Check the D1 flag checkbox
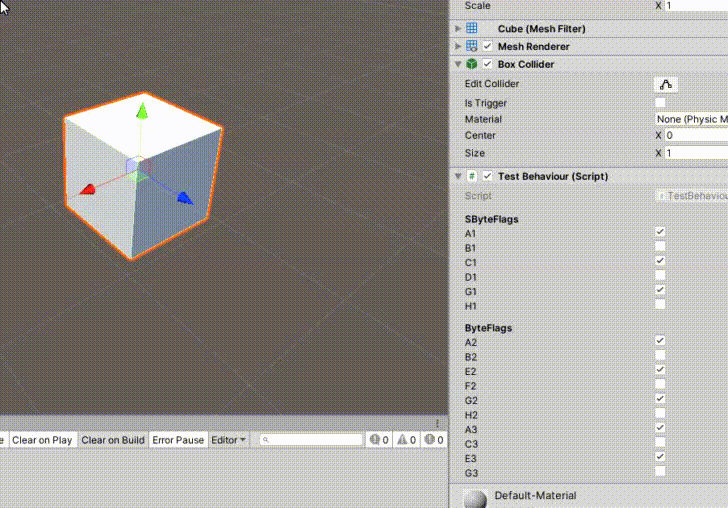 (x=660, y=275)
